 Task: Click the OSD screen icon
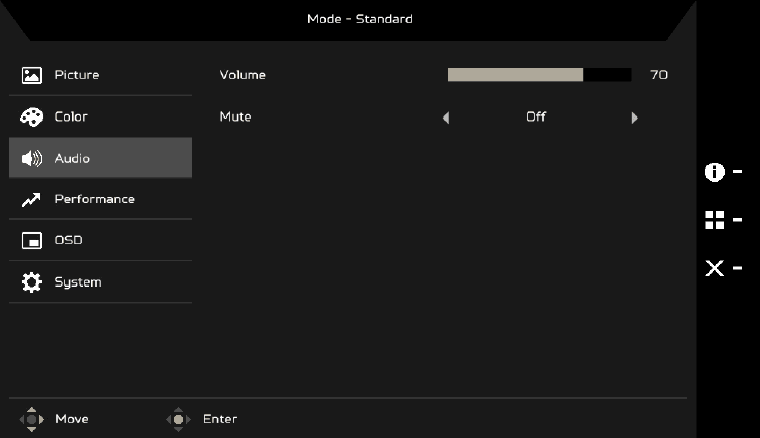(x=32, y=241)
